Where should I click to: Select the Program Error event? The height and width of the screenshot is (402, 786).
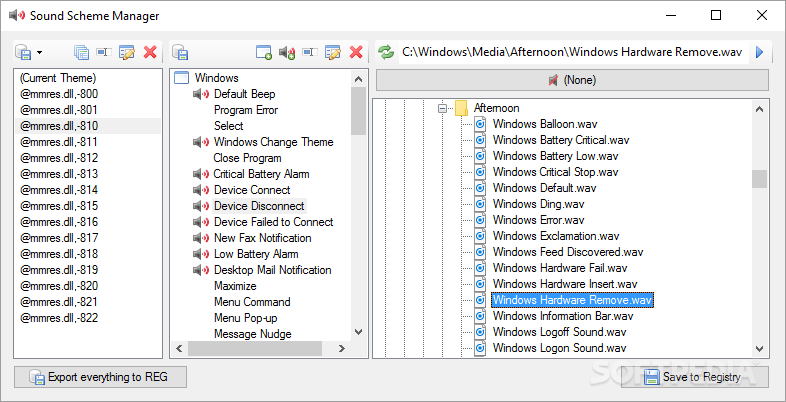click(x=246, y=110)
